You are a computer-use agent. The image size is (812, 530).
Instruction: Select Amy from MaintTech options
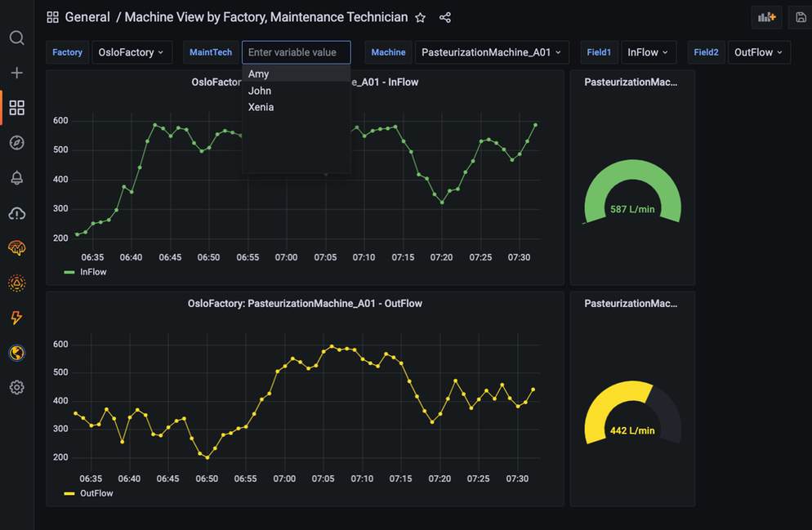click(297, 74)
